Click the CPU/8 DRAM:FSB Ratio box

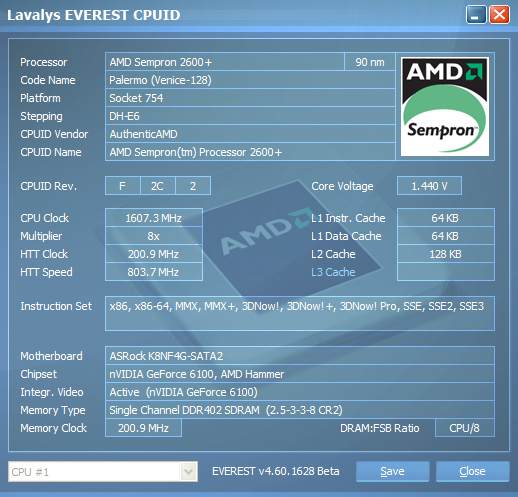[x=465, y=428]
